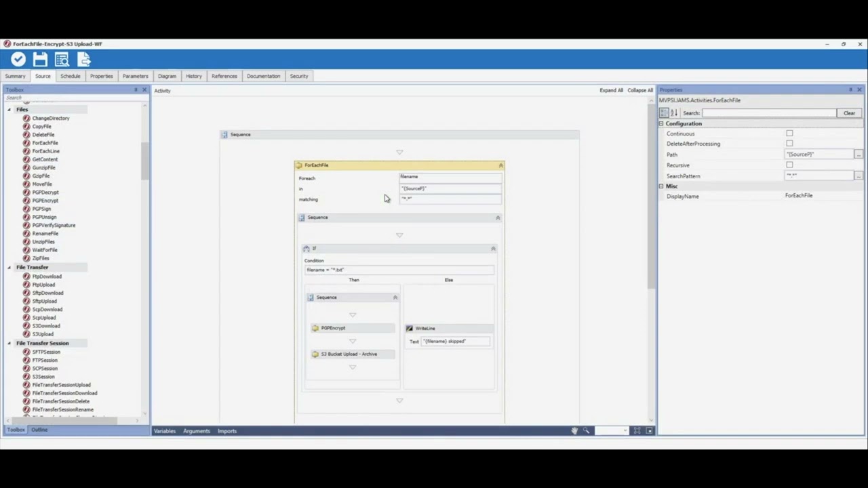The height and width of the screenshot is (488, 868).
Task: Select FileTransferSessionDelete activity in the toolbox
Action: click(60, 401)
